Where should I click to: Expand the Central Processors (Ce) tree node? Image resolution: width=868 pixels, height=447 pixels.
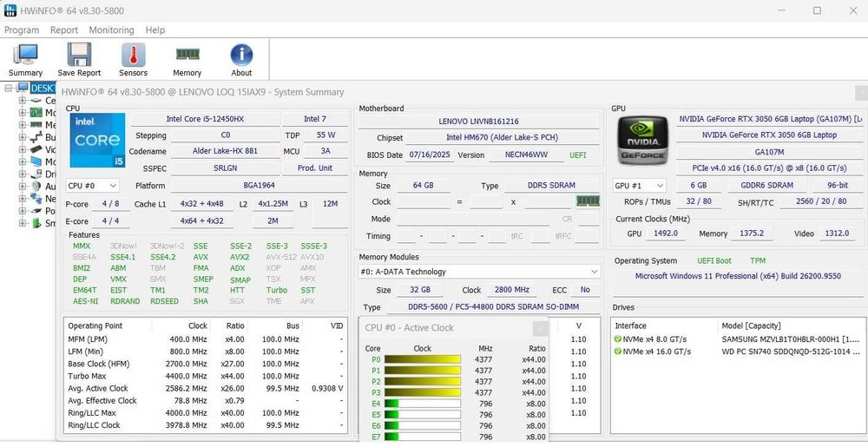tap(23, 101)
